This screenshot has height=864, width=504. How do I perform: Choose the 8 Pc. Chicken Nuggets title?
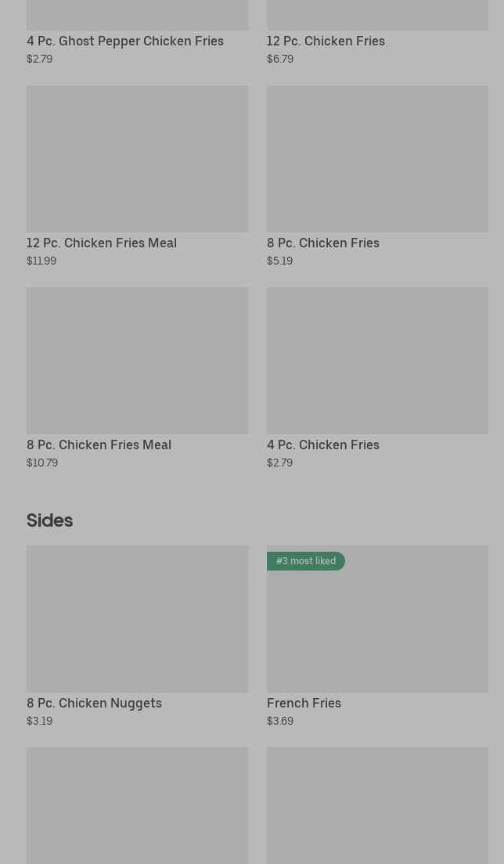(94, 703)
